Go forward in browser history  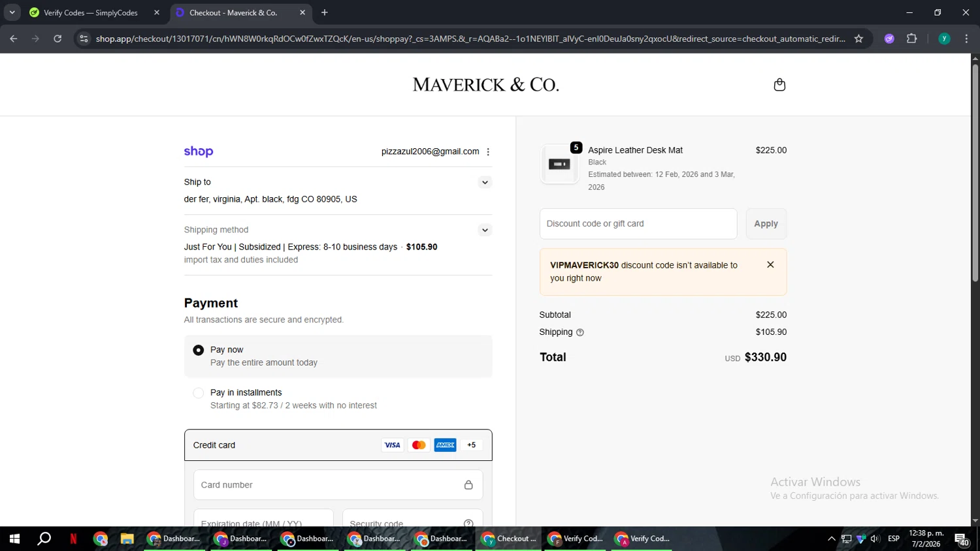pyautogui.click(x=36, y=39)
